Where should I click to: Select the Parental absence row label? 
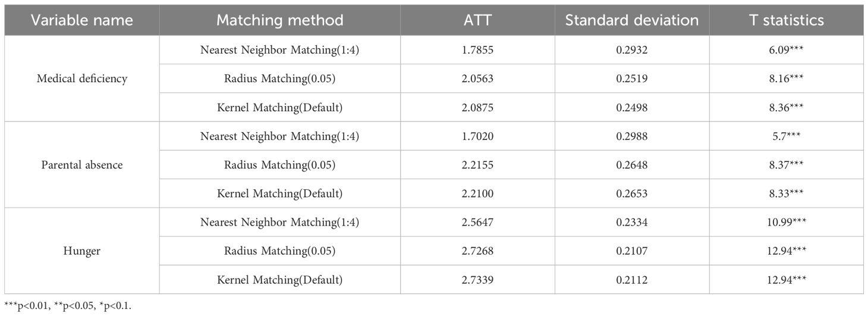coord(81,165)
